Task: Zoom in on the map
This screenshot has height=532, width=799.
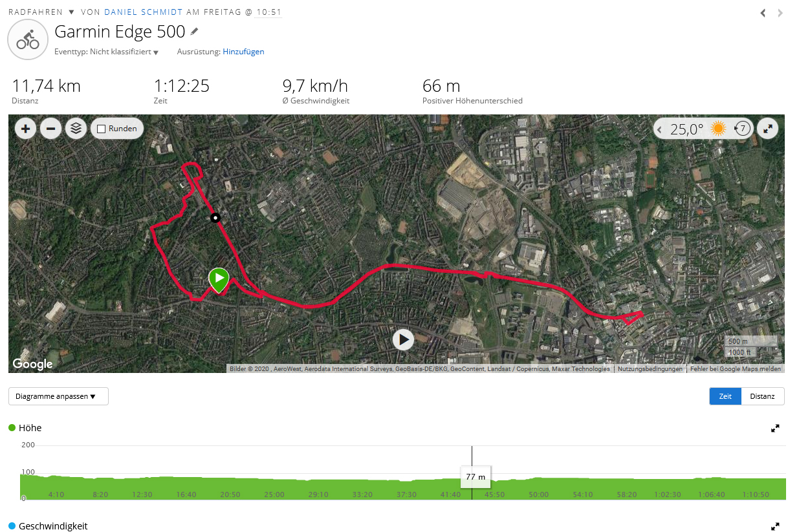Action: point(25,129)
